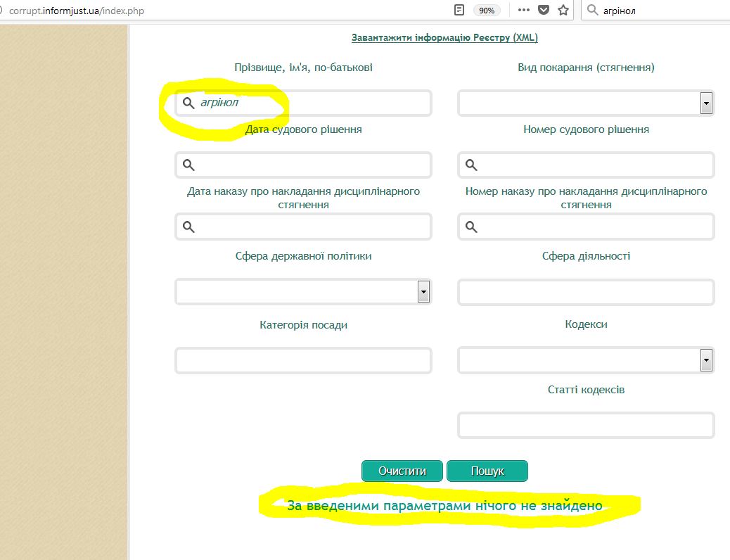This screenshot has width=730, height=560.
Task: Focus the Статті кодексів input field
Action: [x=586, y=426]
